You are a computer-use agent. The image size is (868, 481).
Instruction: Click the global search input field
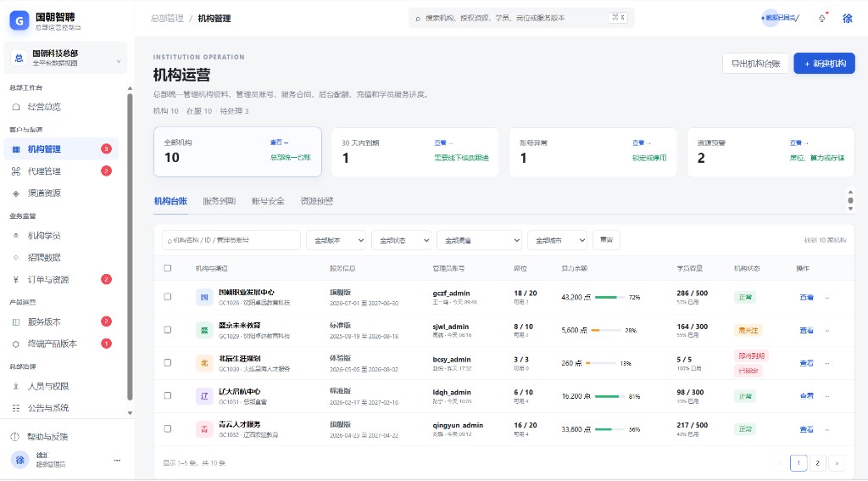(x=521, y=19)
